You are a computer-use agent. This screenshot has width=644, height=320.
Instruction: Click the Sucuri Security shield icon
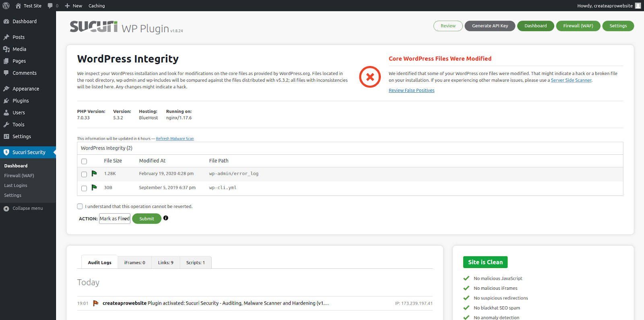(6, 152)
